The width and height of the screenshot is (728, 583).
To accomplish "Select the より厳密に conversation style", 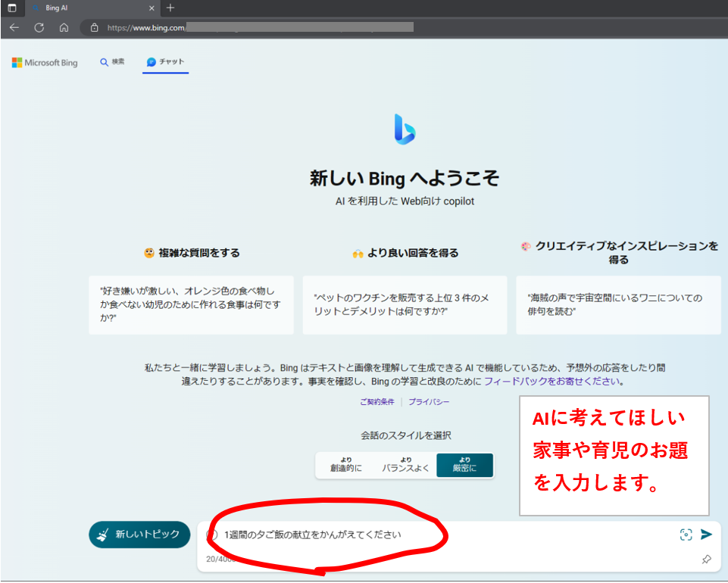I will tap(464, 465).
